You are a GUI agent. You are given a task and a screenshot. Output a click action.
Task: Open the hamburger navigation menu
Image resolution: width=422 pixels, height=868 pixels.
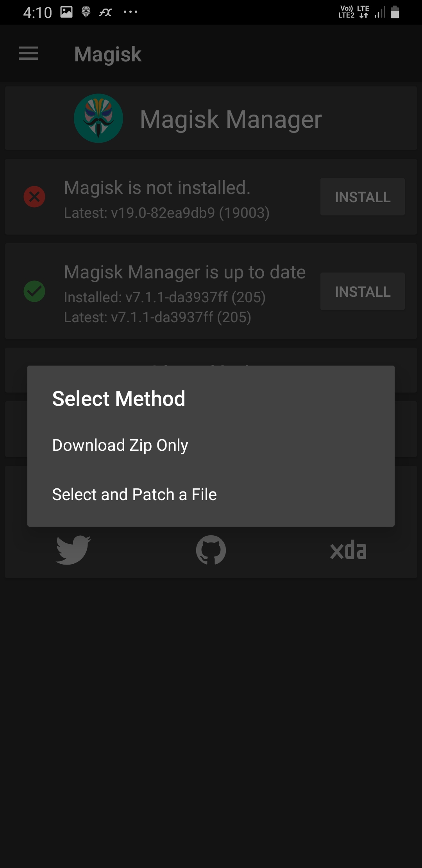pyautogui.click(x=29, y=54)
